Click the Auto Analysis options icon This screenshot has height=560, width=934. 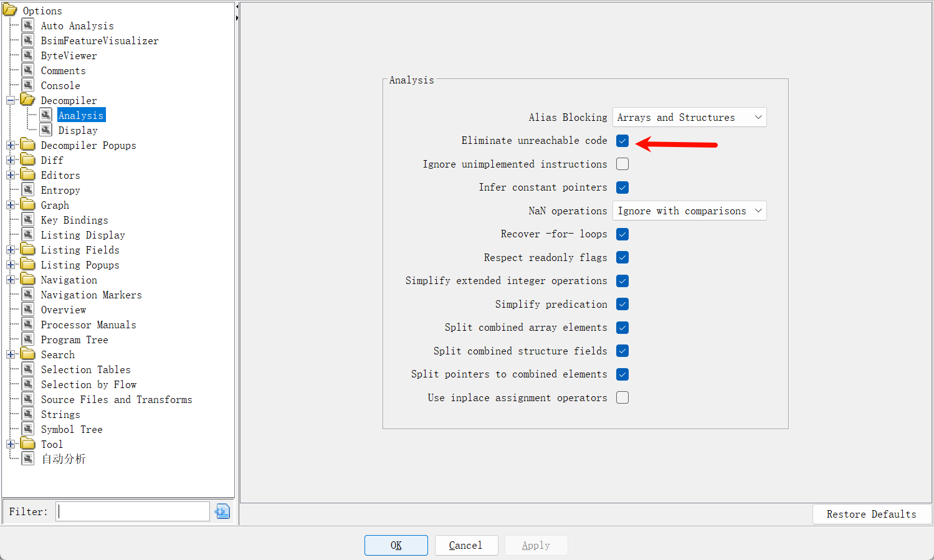pyautogui.click(x=28, y=26)
